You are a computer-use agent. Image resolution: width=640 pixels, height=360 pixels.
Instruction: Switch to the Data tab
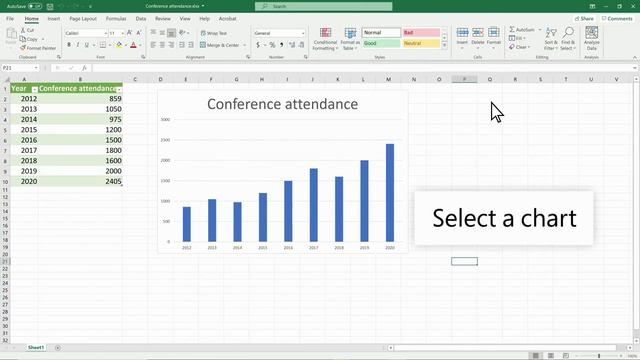click(141, 19)
